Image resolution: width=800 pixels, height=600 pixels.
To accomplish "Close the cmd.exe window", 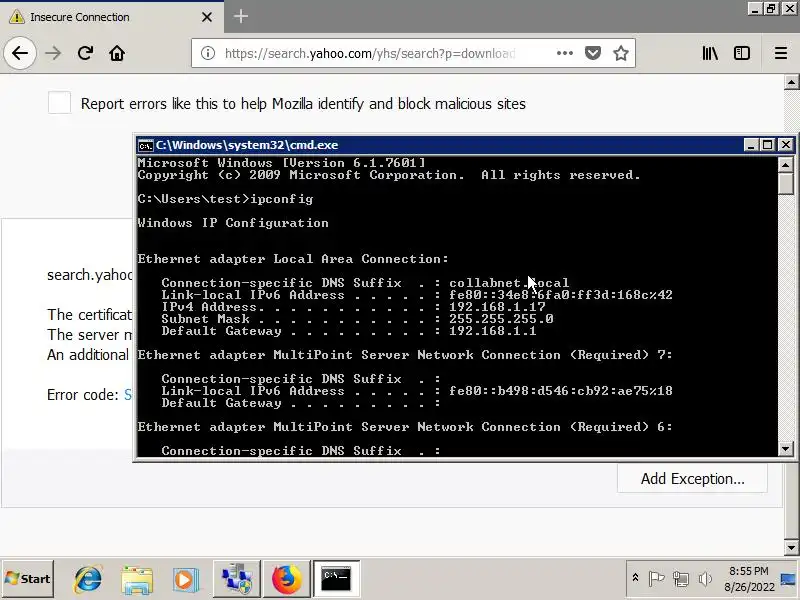I will point(786,145).
